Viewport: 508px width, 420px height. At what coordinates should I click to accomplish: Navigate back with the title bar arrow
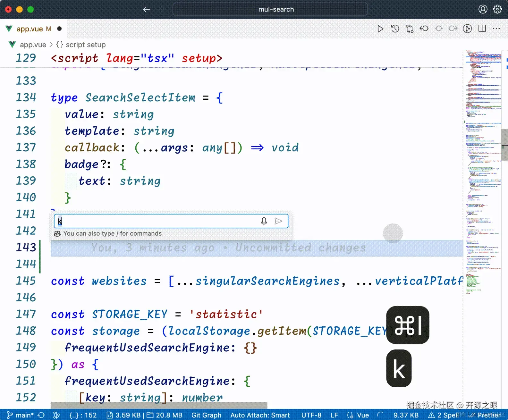147,9
